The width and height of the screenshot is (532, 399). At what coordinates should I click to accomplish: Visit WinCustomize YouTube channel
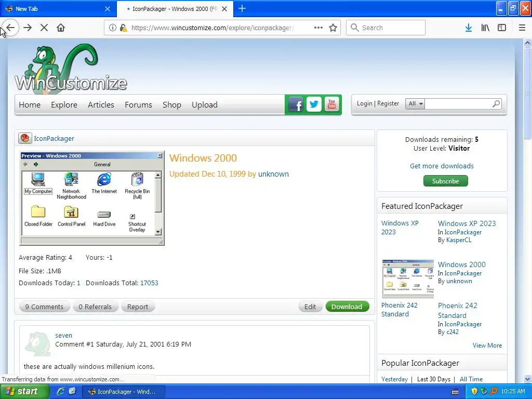(x=332, y=104)
